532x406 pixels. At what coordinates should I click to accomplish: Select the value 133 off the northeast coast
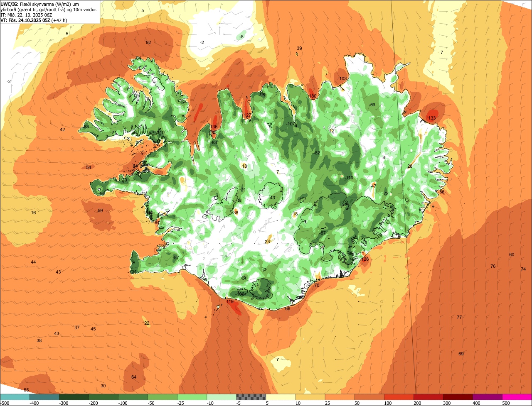(x=432, y=118)
